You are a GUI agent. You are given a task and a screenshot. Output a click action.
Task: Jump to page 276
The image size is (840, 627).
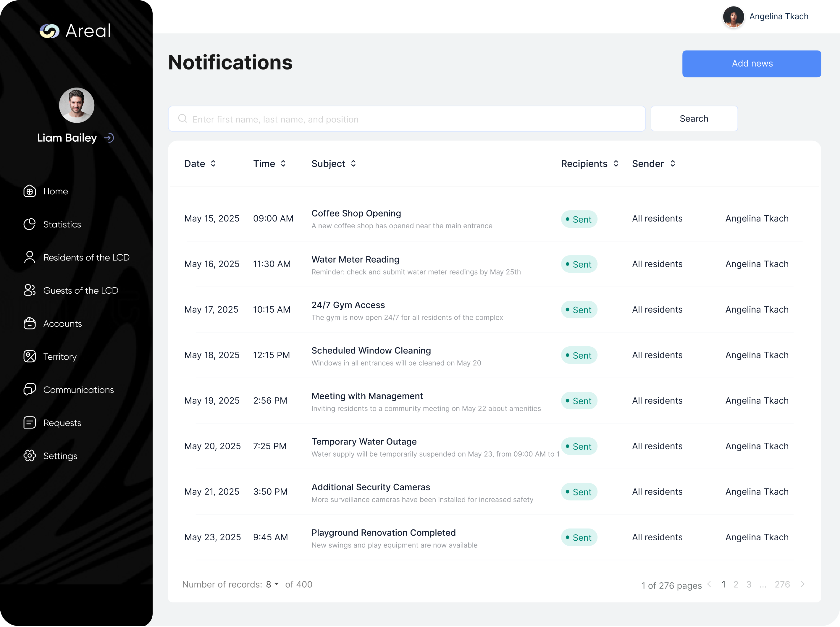tap(782, 584)
